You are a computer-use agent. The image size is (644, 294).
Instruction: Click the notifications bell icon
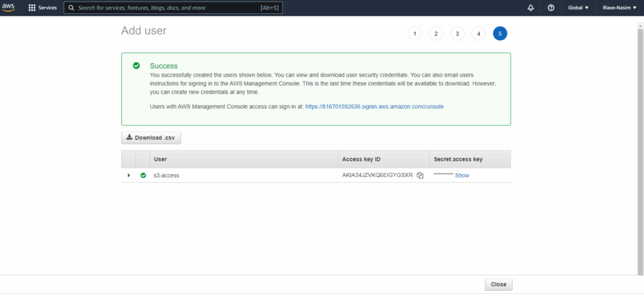tap(530, 8)
